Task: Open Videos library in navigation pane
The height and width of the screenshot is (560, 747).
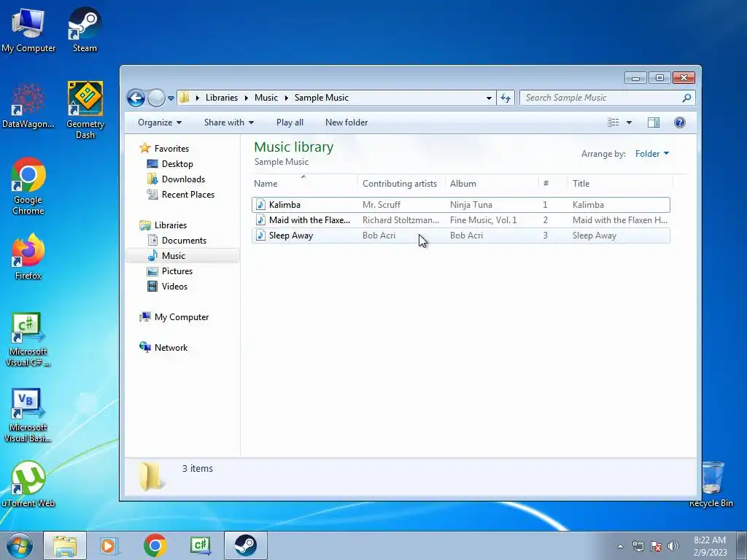Action: coord(174,286)
